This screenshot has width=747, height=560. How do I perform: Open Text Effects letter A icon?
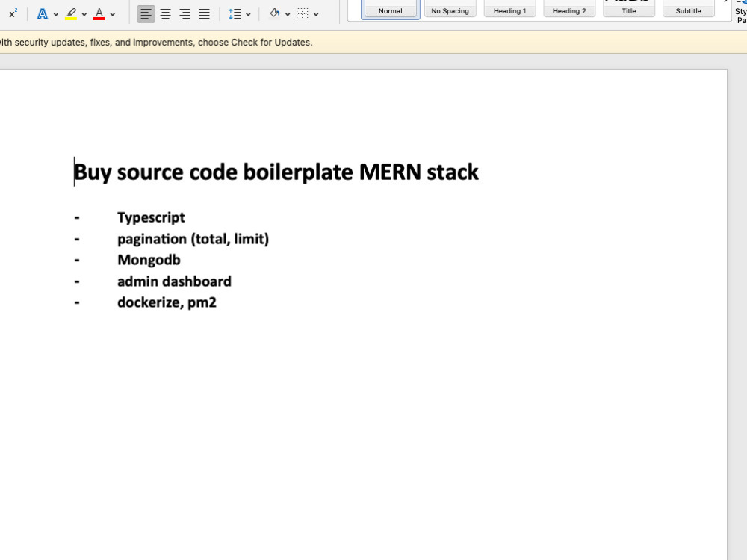click(43, 14)
